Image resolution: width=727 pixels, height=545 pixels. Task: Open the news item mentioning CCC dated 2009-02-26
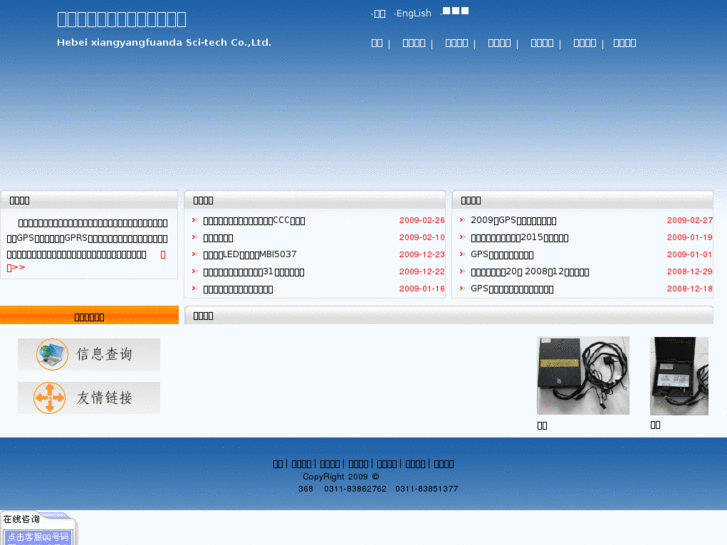(254, 221)
